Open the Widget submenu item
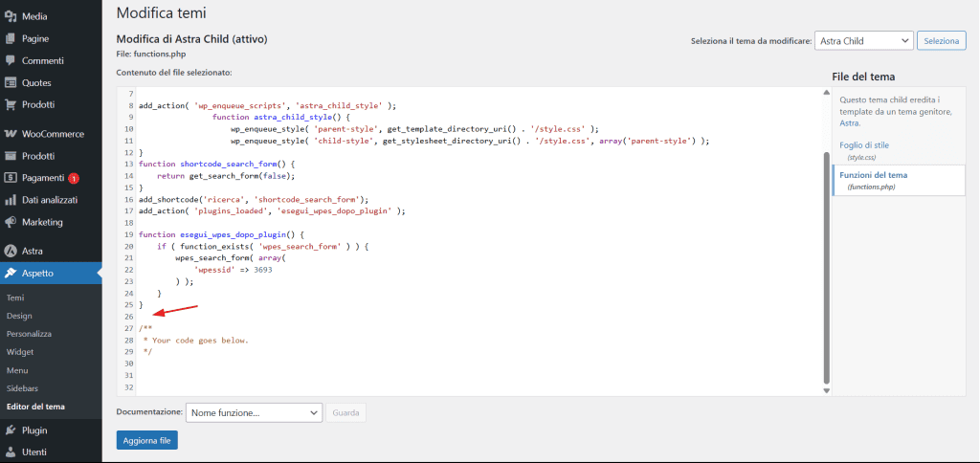Image resolution: width=980 pixels, height=463 pixels. click(x=19, y=352)
